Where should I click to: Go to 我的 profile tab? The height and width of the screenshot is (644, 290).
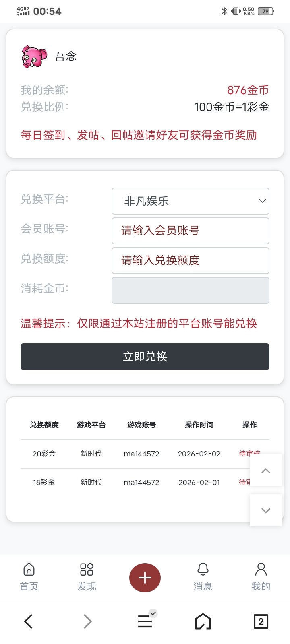point(261,576)
